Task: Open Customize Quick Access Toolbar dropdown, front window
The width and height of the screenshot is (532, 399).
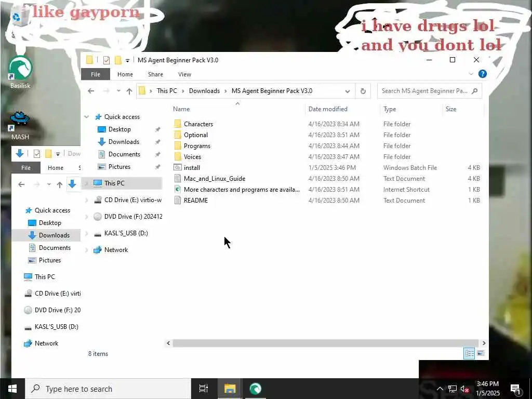Action: [127, 60]
